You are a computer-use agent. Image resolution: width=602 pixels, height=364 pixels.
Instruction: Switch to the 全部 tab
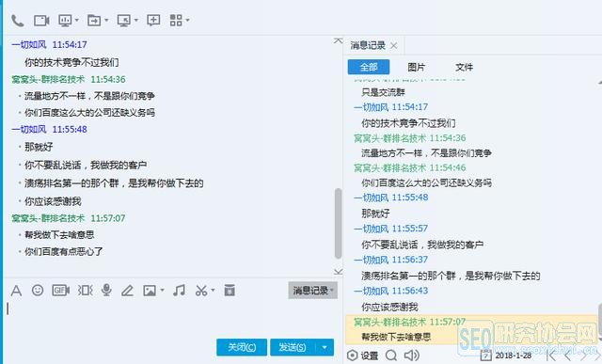[369, 67]
